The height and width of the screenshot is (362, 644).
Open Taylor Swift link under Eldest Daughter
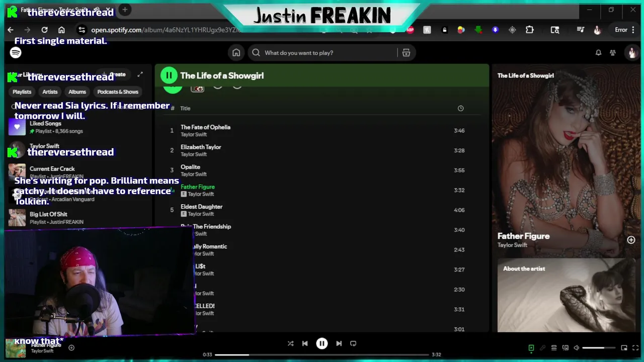click(x=201, y=214)
